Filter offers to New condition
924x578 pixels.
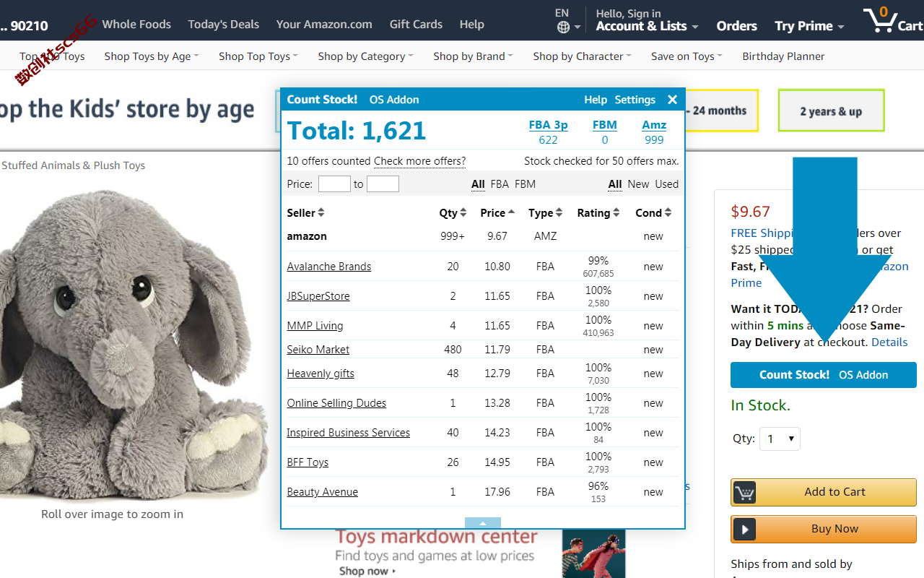click(638, 184)
